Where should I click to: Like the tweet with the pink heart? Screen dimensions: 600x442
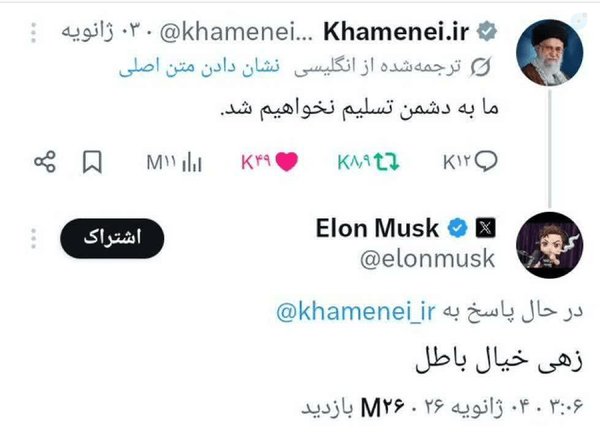click(287, 161)
